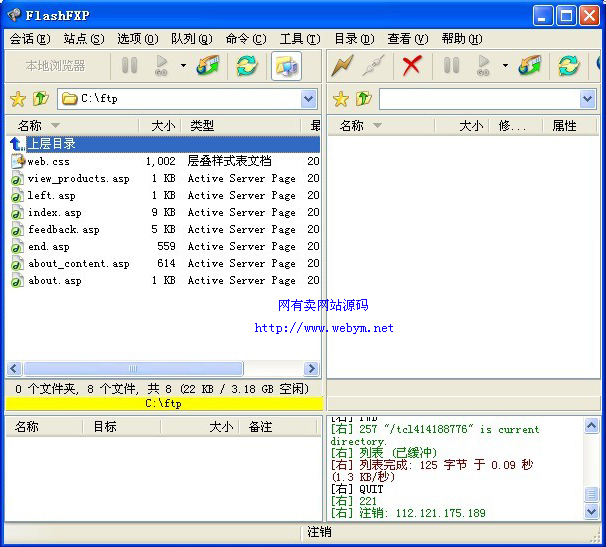Click local list horizontal scrollbar right arrow
Screen dimensions: 606x547
pyautogui.click(x=311, y=368)
